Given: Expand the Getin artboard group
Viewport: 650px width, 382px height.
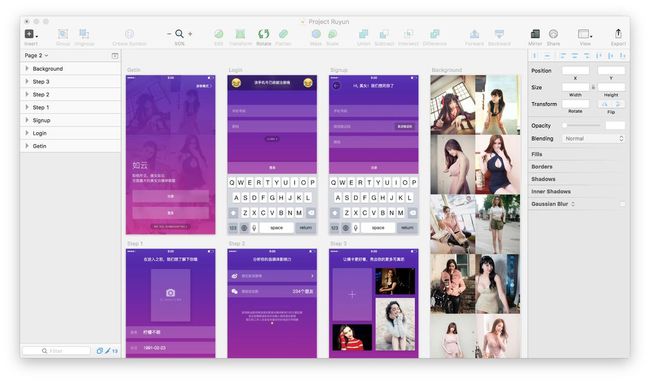Looking at the screenshot, I should click(27, 145).
